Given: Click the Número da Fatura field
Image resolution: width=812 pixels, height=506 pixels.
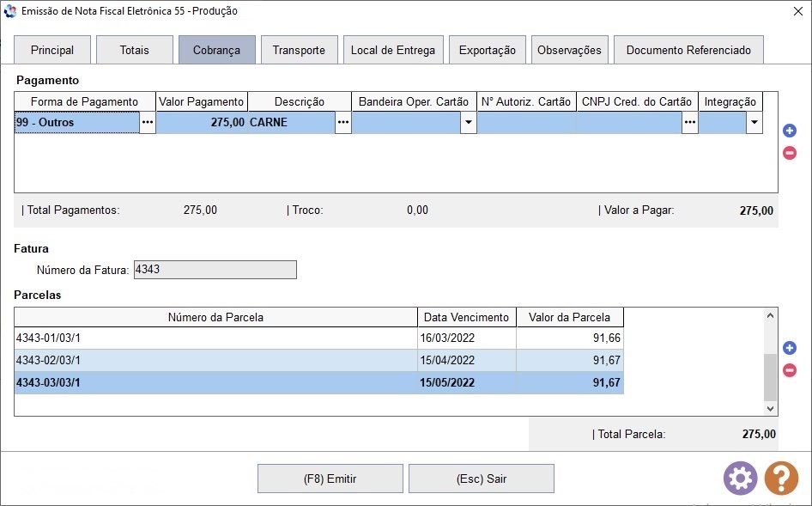Looking at the screenshot, I should click(214, 270).
